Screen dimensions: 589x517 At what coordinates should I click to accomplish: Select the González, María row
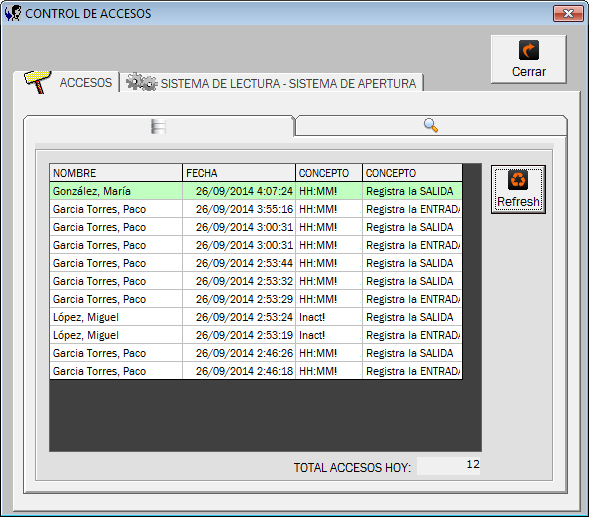pos(256,191)
